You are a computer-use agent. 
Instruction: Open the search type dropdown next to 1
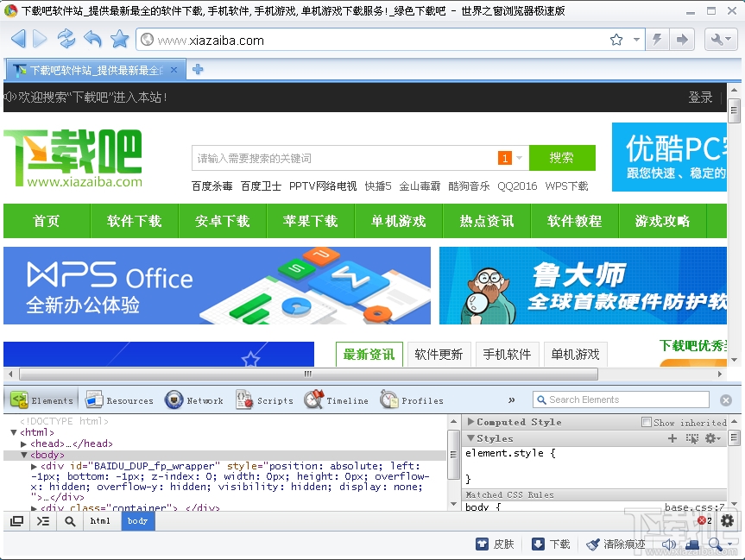coord(519,158)
